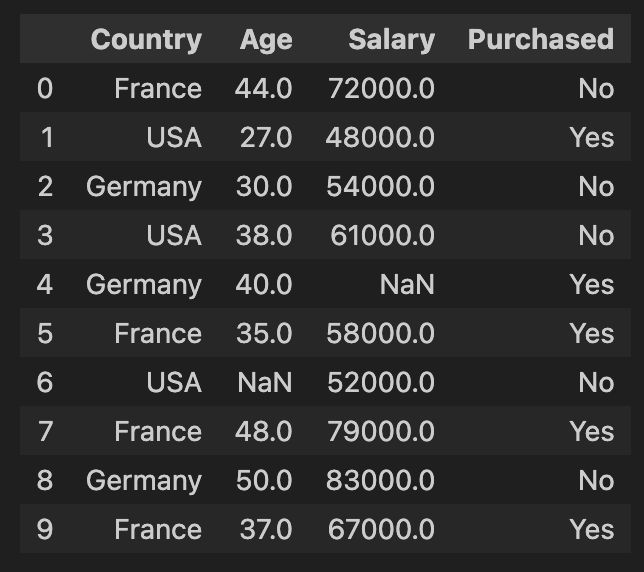Click No in row 8 Purchased column
The width and height of the screenshot is (644, 572).
(596, 480)
